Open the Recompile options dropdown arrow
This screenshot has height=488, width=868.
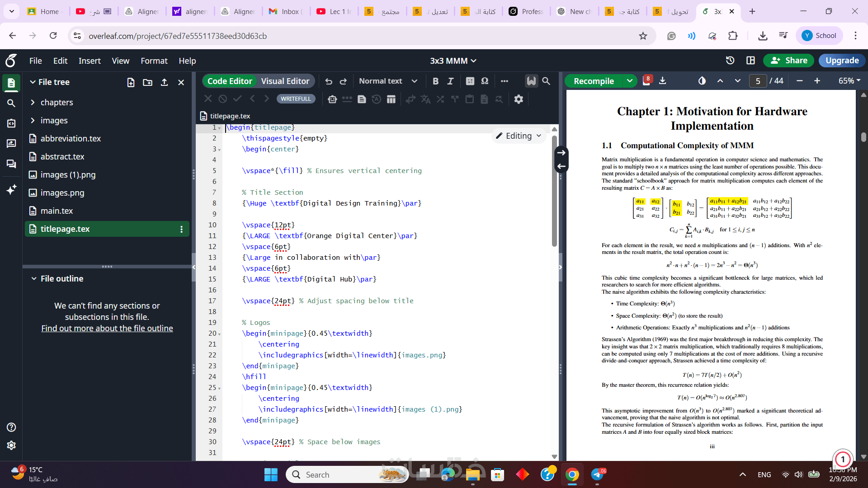click(x=629, y=81)
